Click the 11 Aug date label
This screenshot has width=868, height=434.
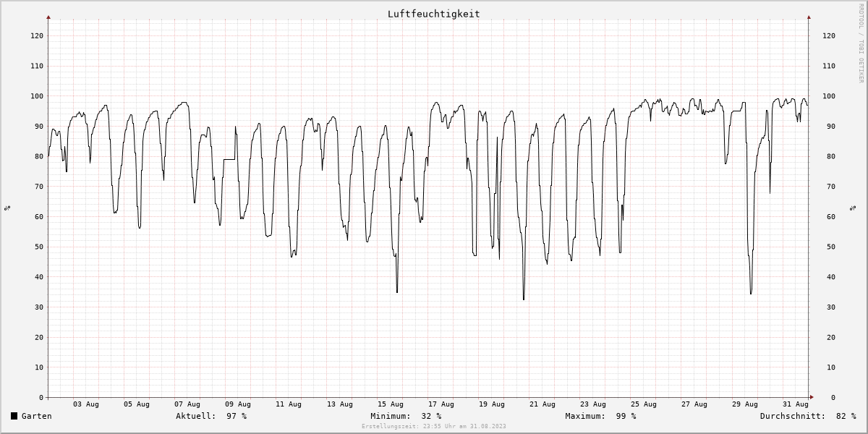[x=289, y=404]
